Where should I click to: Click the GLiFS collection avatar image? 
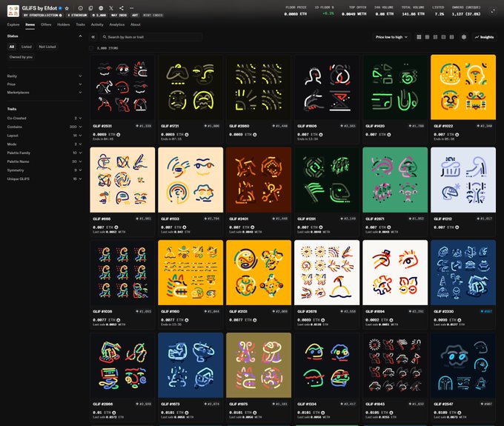(x=13, y=10)
